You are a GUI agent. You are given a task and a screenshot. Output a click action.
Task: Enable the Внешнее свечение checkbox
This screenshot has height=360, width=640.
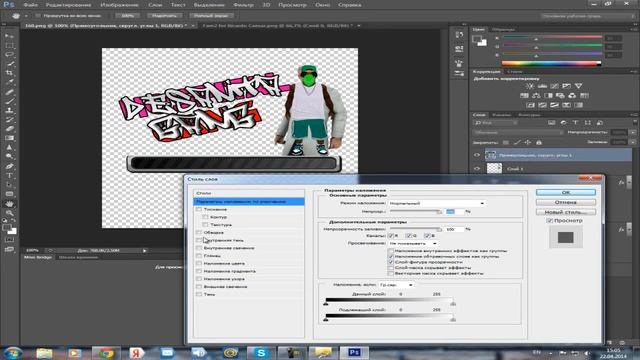click(x=199, y=287)
